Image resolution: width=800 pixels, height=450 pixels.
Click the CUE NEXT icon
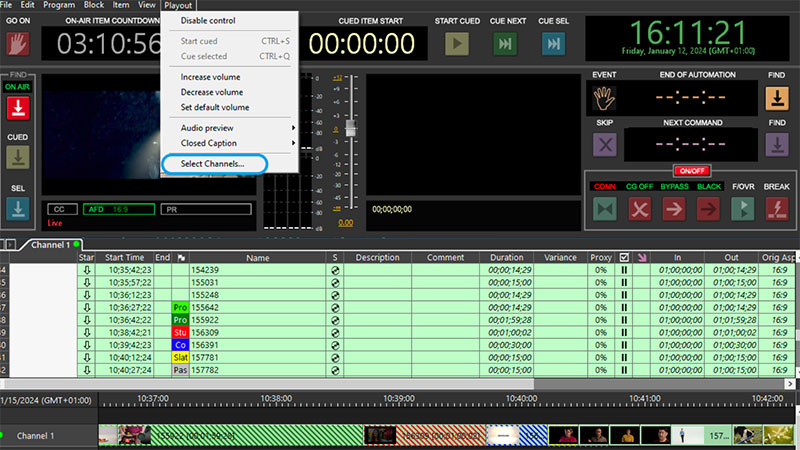506,43
